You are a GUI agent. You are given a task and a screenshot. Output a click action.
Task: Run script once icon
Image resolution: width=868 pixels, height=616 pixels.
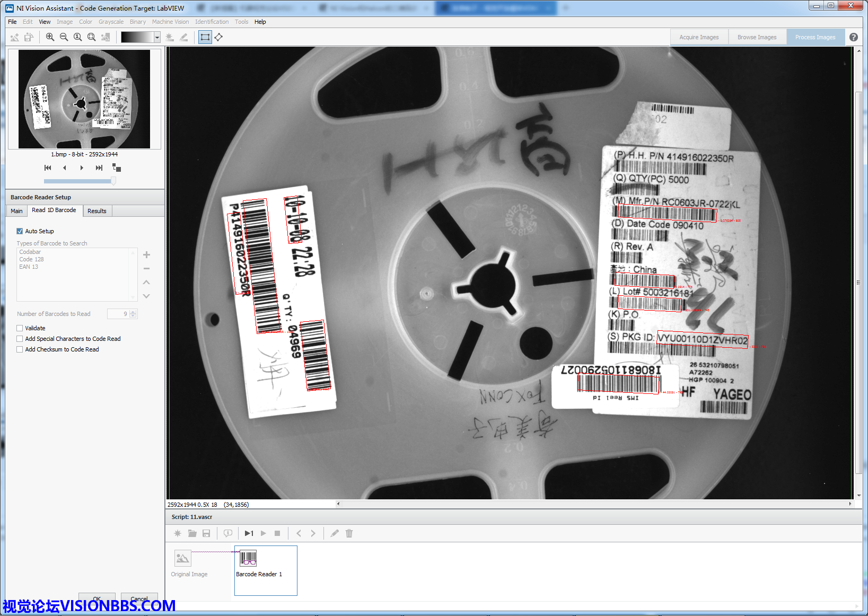click(x=249, y=533)
